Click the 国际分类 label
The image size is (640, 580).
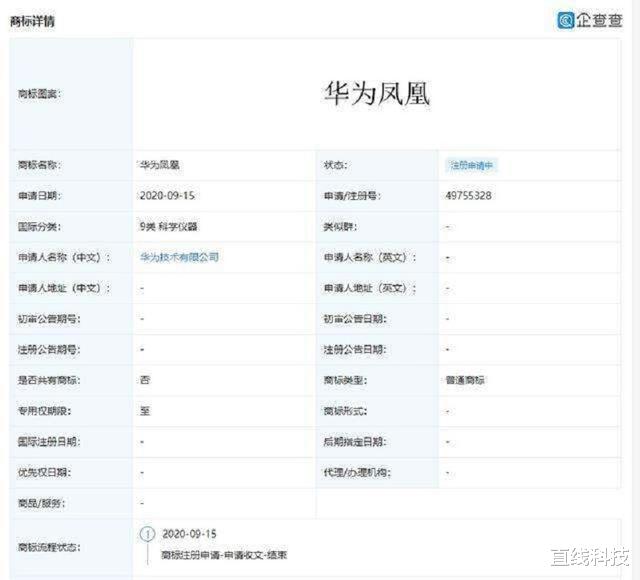point(39,227)
